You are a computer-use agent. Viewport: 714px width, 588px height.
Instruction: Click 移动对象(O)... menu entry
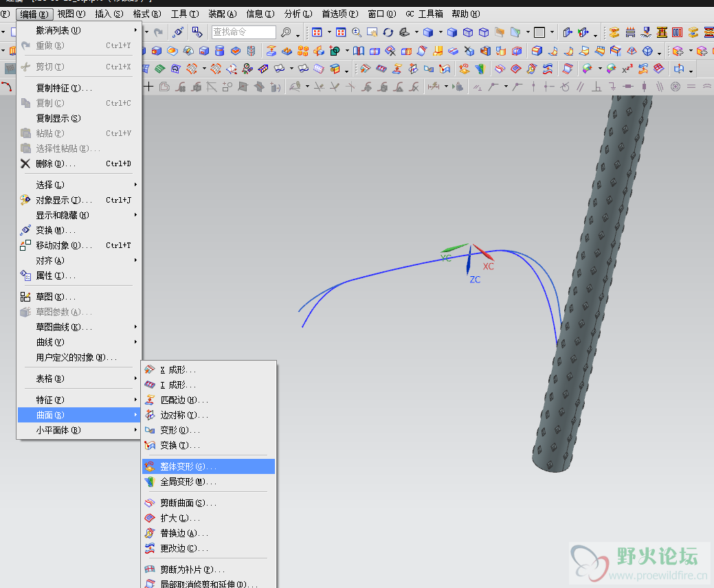point(79,245)
